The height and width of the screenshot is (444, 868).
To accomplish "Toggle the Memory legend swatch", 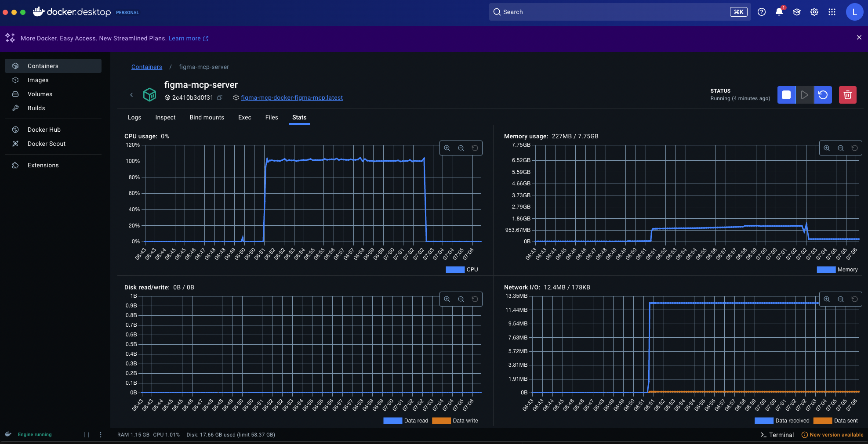I will click(x=826, y=270).
